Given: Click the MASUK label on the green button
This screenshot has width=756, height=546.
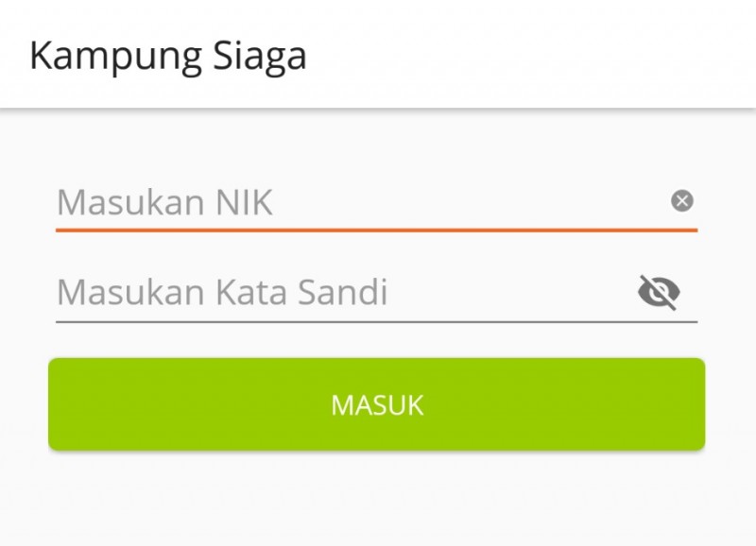Looking at the screenshot, I should pyautogui.click(x=377, y=405).
